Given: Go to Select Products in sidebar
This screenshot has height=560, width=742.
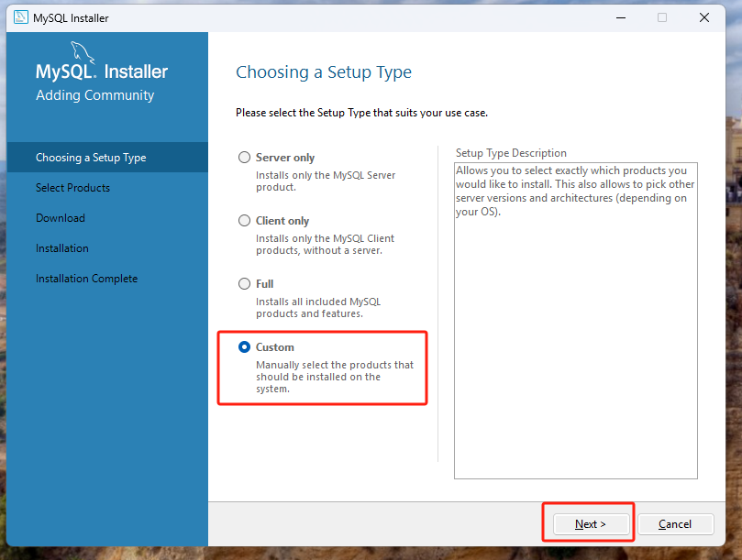Looking at the screenshot, I should 72,188.
